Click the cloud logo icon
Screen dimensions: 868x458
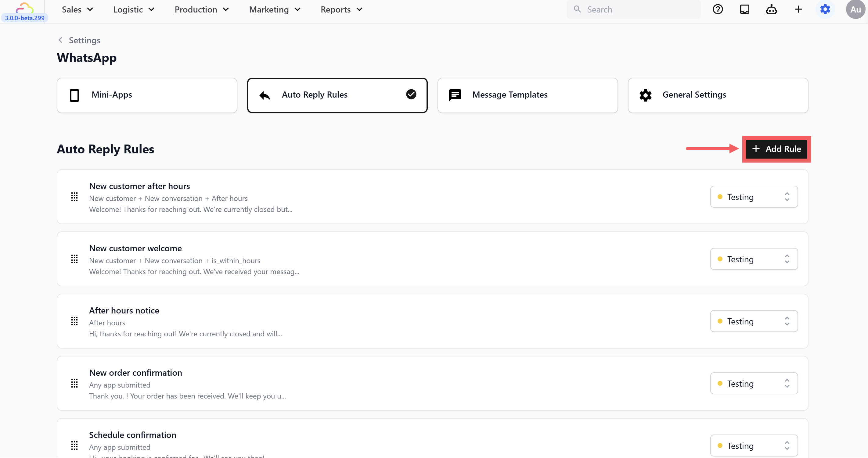pos(25,7)
